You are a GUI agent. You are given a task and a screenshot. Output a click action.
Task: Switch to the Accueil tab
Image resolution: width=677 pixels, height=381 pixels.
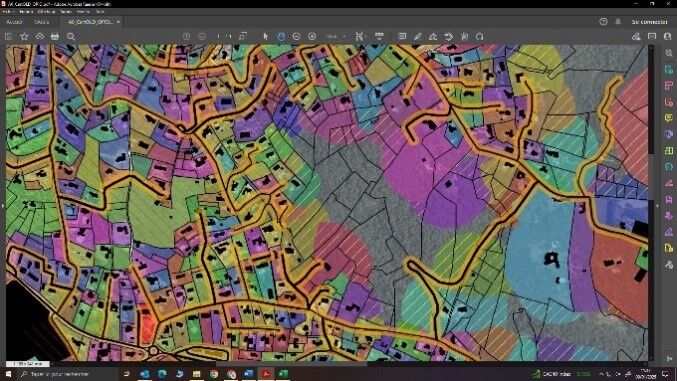14,22
